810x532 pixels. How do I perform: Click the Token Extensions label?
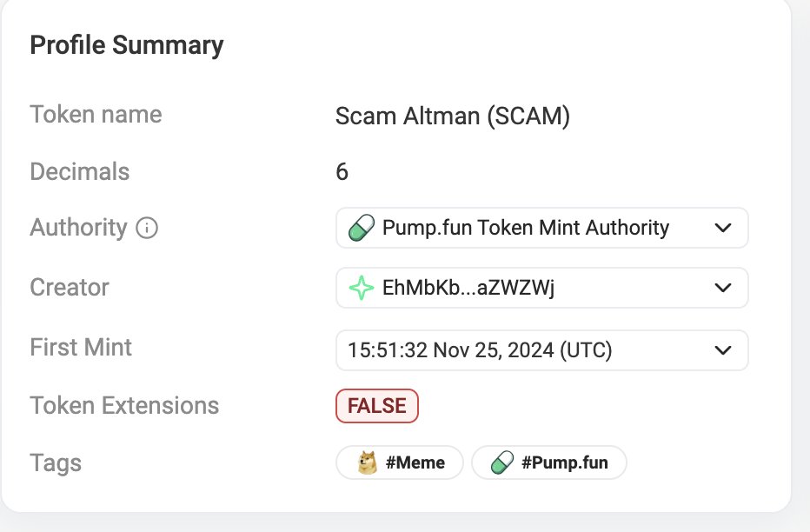click(124, 405)
